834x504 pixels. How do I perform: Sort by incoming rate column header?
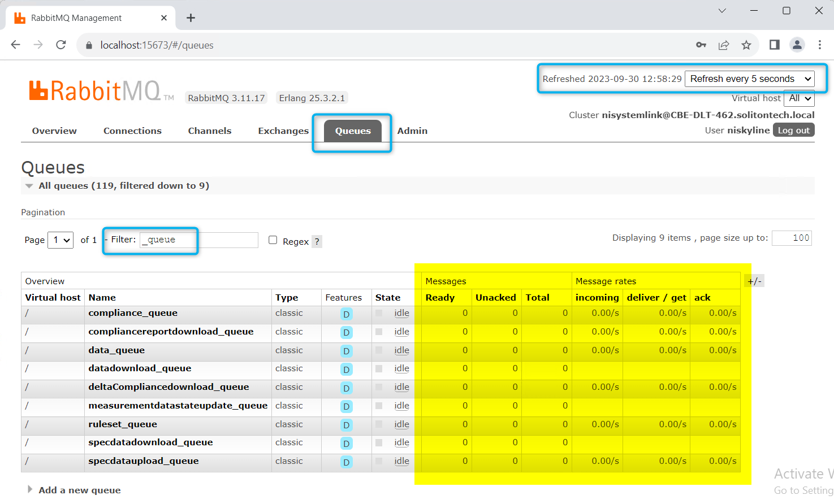(597, 298)
